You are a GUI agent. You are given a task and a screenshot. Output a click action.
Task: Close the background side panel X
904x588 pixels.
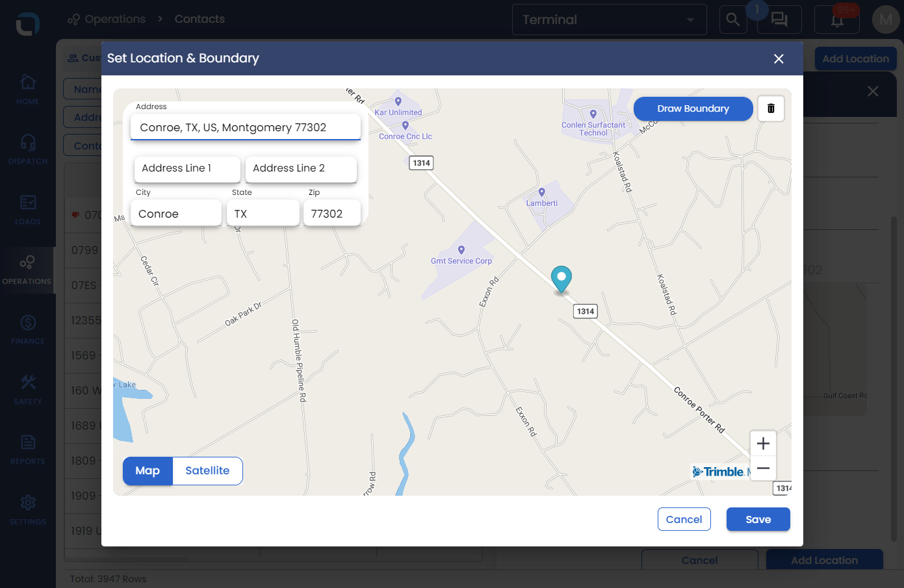coord(873,92)
